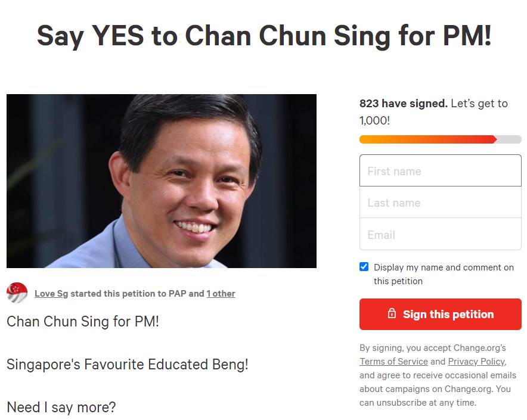Uncheck "Display my name and comment on this petition"
This screenshot has height=420, width=527.
(364, 266)
